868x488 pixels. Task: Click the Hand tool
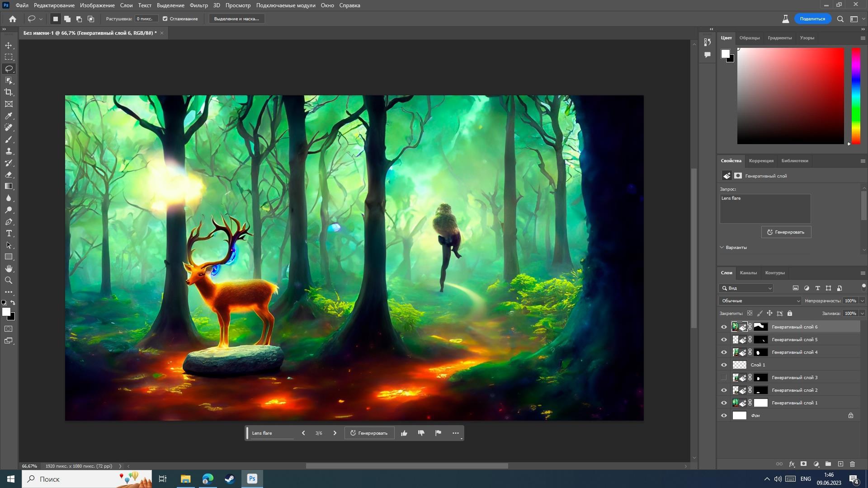[x=9, y=269]
